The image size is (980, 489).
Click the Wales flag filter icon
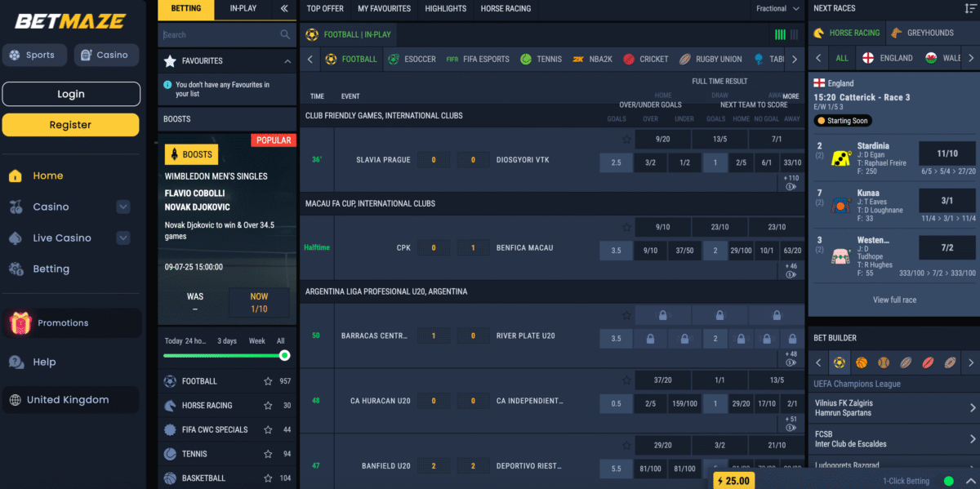click(x=931, y=59)
